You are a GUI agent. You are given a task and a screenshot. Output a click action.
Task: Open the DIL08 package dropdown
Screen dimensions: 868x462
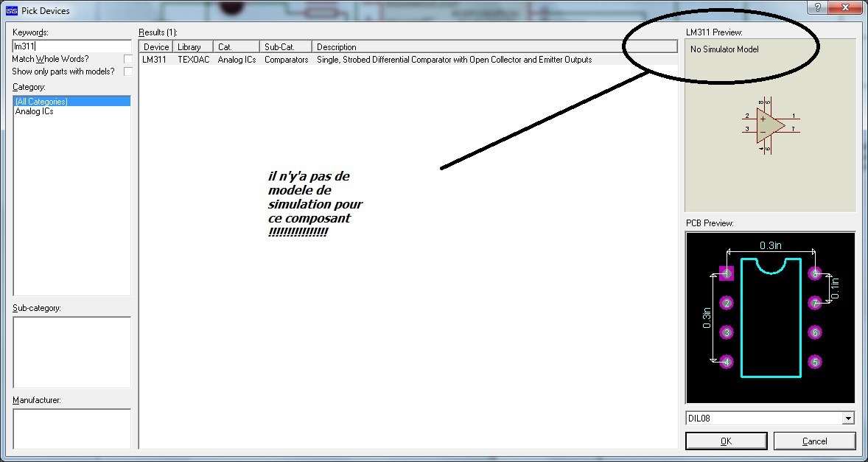848,419
